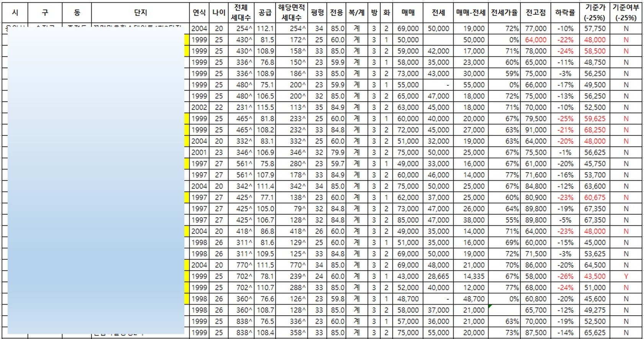This screenshot has width=644, height=339.
Task: Click the 전고점 value 84,800
Action: pyautogui.click(x=536, y=186)
